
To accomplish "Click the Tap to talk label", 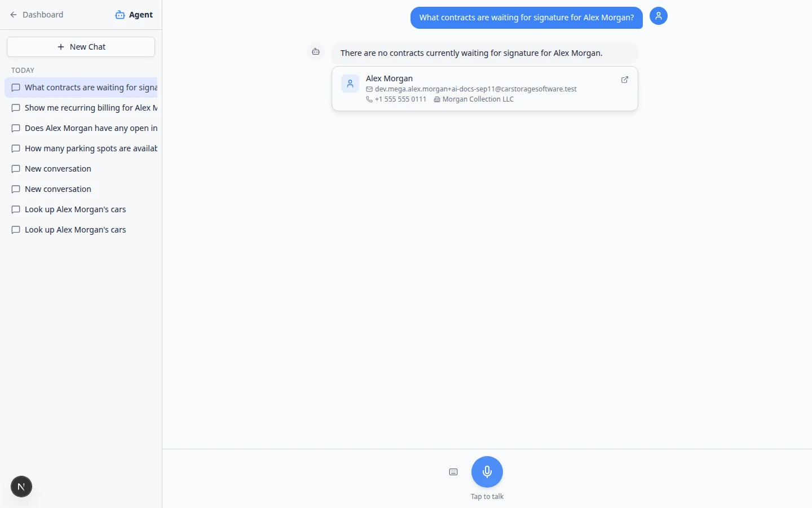I will pyautogui.click(x=487, y=497).
